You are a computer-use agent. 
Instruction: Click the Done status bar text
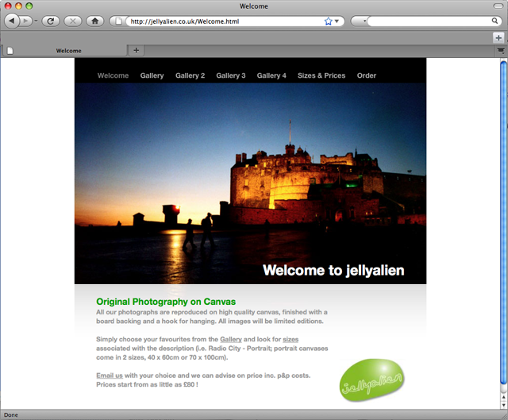pyautogui.click(x=11, y=414)
